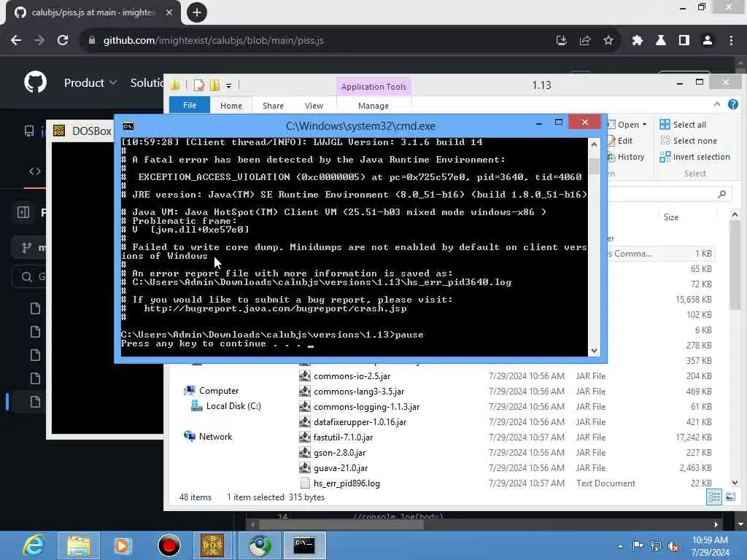Viewport: 747px width, 560px height.
Task: Open the Manage ribbon tab
Action: (x=373, y=106)
